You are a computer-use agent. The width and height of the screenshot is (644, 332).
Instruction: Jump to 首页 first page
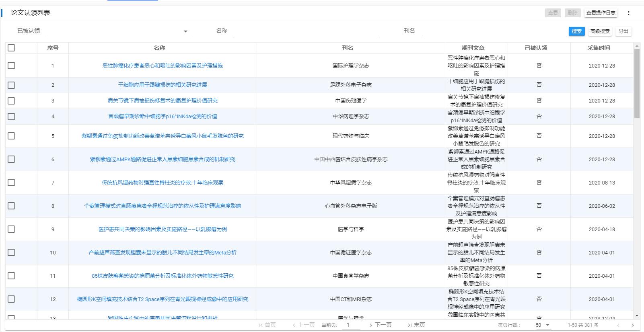click(267, 325)
